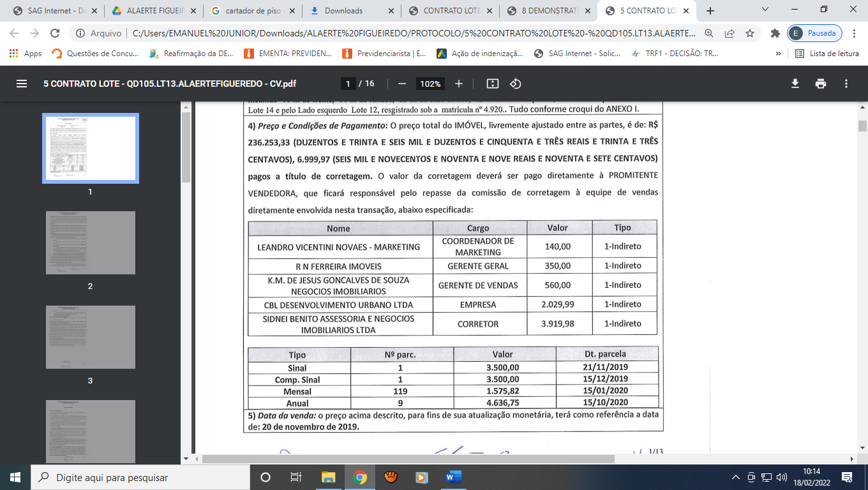This screenshot has width=868, height=490.
Task: Open the Chrome extensions puzzle icon
Action: tap(775, 33)
